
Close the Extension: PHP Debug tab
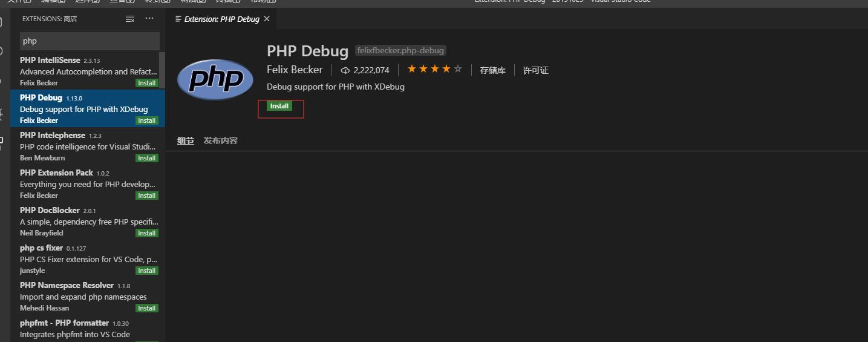[x=267, y=19]
